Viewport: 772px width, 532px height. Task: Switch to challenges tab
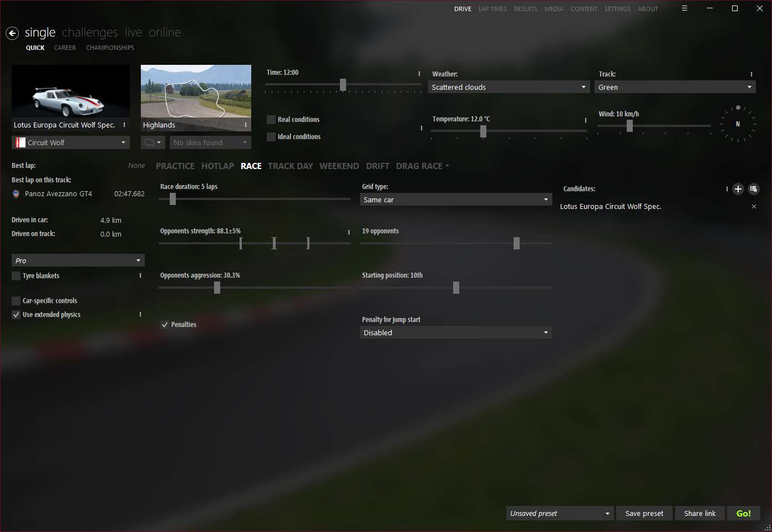pyautogui.click(x=90, y=33)
